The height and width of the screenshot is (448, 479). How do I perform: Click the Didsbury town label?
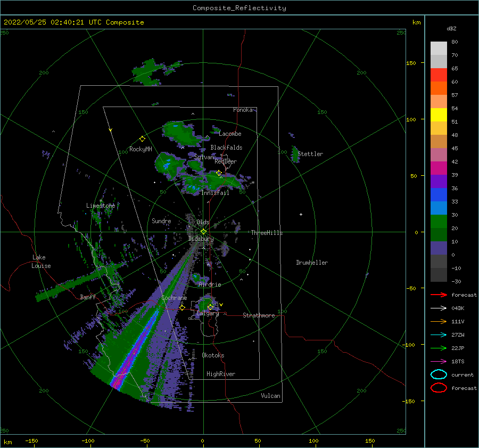(201, 239)
